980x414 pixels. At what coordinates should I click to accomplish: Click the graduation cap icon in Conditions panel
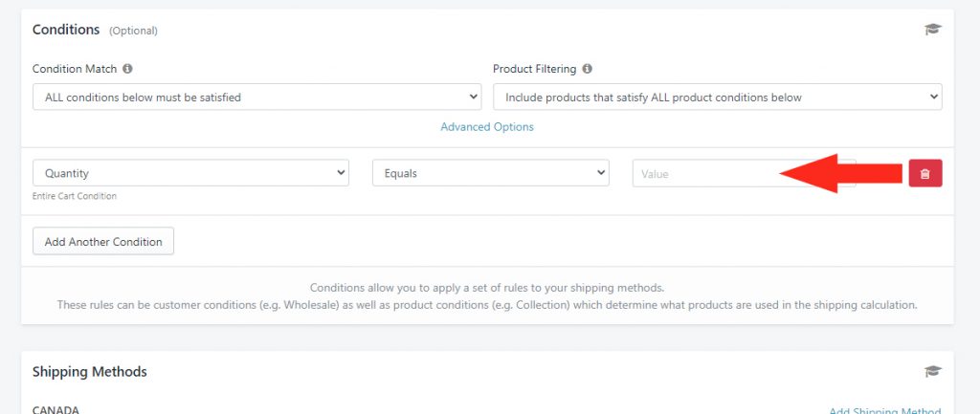tap(932, 30)
